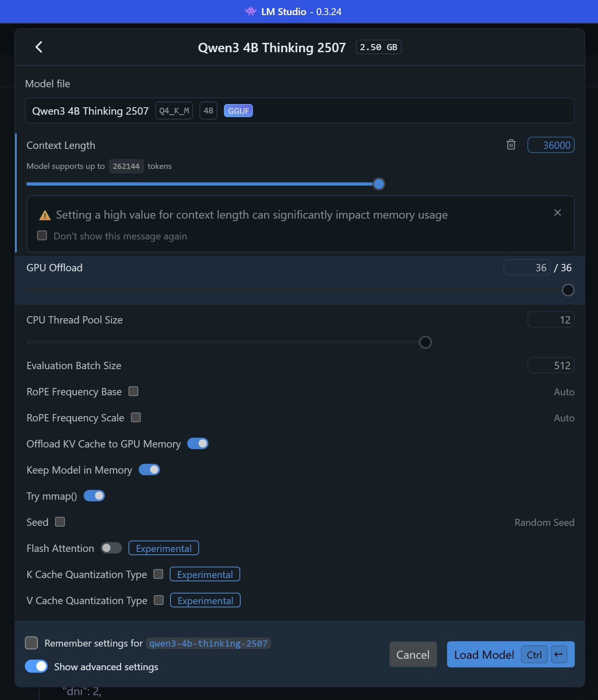The width and height of the screenshot is (598, 700).
Task: Go back using the left chevron arrow
Action: click(x=39, y=47)
